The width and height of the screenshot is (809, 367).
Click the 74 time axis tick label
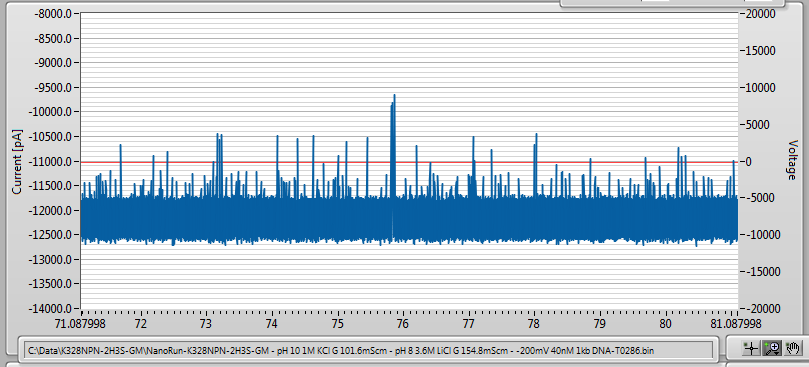[272, 324]
